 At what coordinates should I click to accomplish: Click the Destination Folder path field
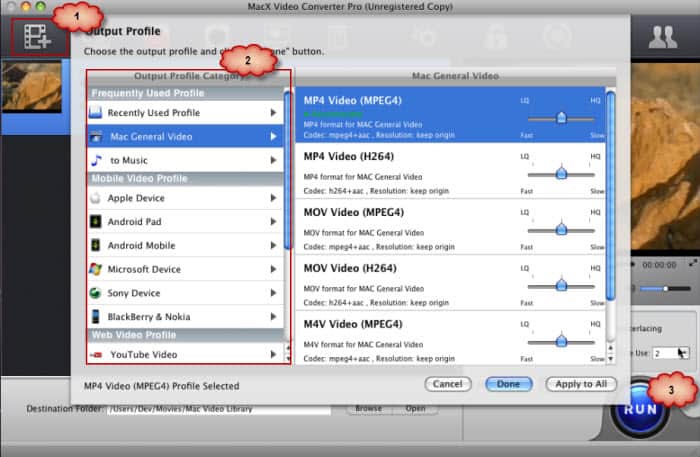(x=219, y=409)
